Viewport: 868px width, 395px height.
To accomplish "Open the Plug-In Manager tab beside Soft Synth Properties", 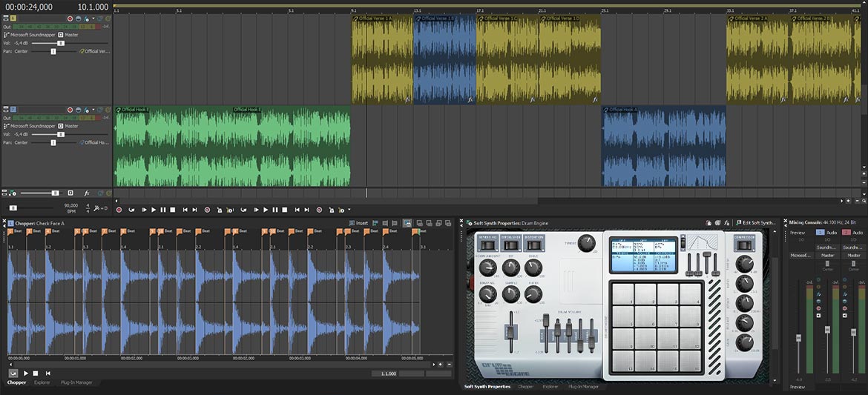I will 584,386.
